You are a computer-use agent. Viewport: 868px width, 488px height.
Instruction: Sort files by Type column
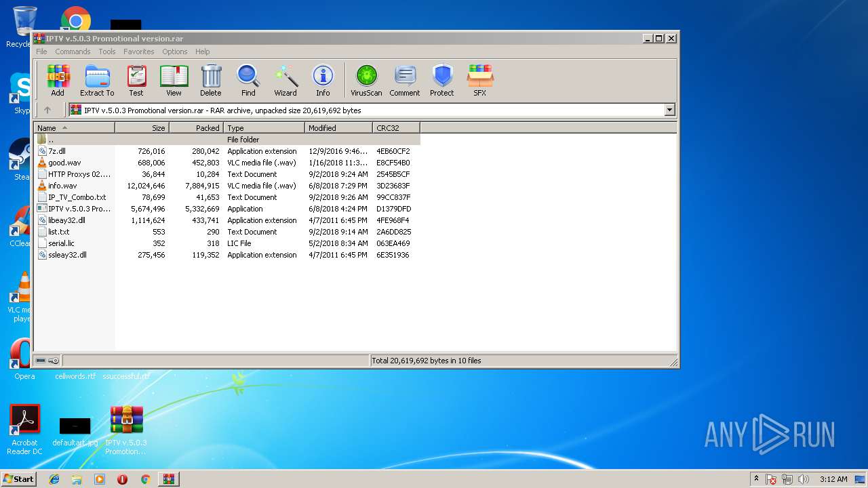coord(264,127)
